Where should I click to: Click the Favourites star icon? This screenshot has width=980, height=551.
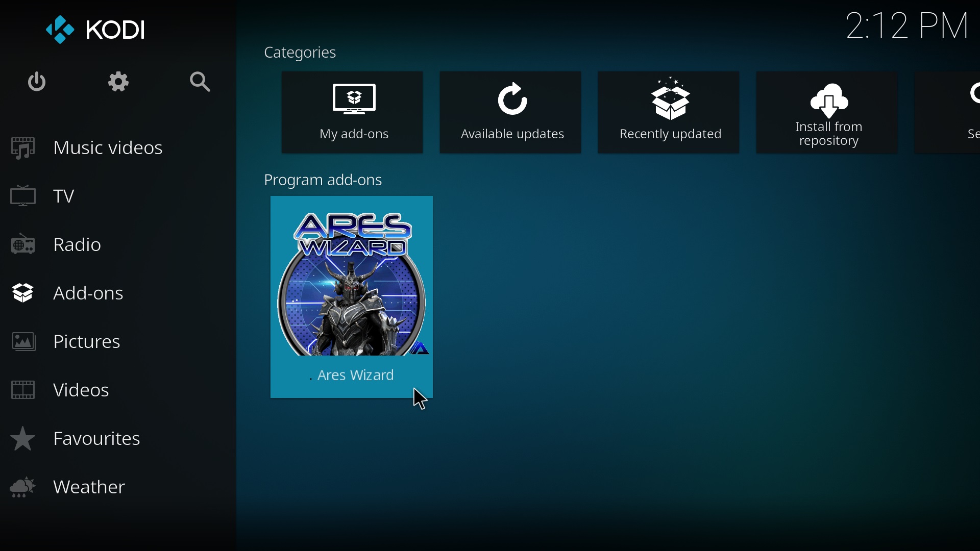coord(23,439)
